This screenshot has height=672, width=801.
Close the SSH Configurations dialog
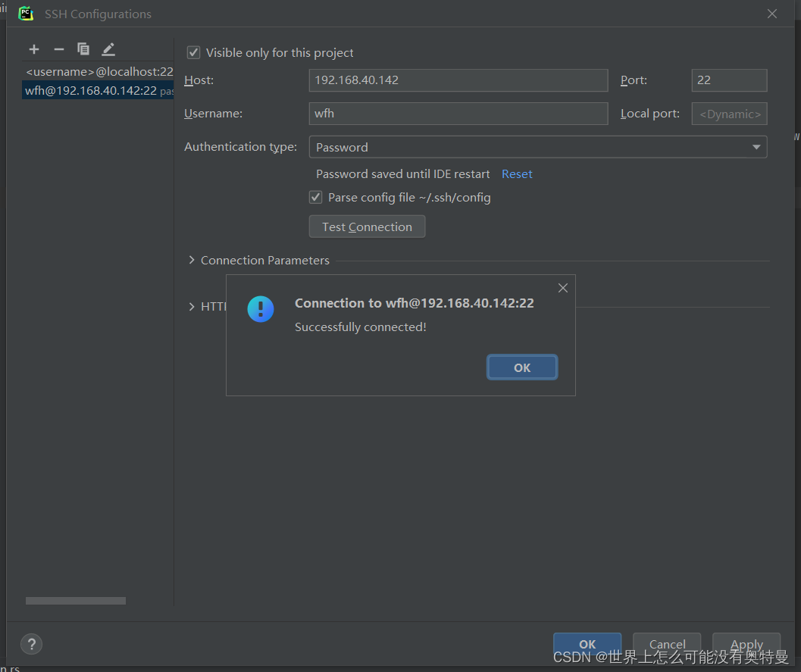click(x=772, y=14)
